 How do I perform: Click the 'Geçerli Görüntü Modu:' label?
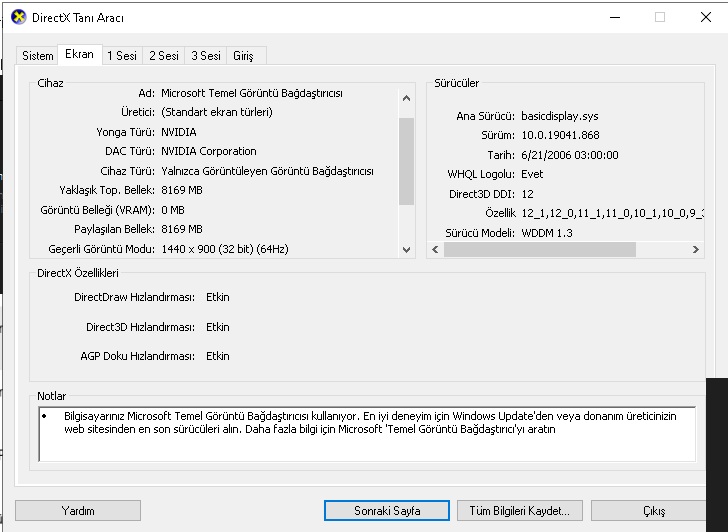click(x=102, y=249)
